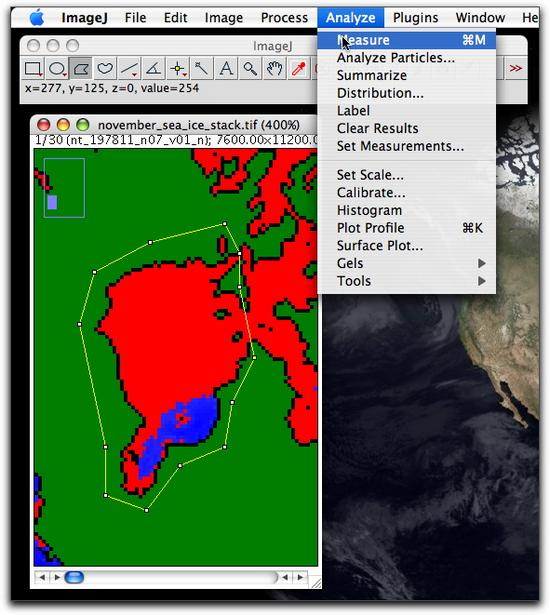Image resolution: width=550 pixels, height=615 pixels.
Task: Click the stack slice slider thumb
Action: pyautogui.click(x=74, y=577)
